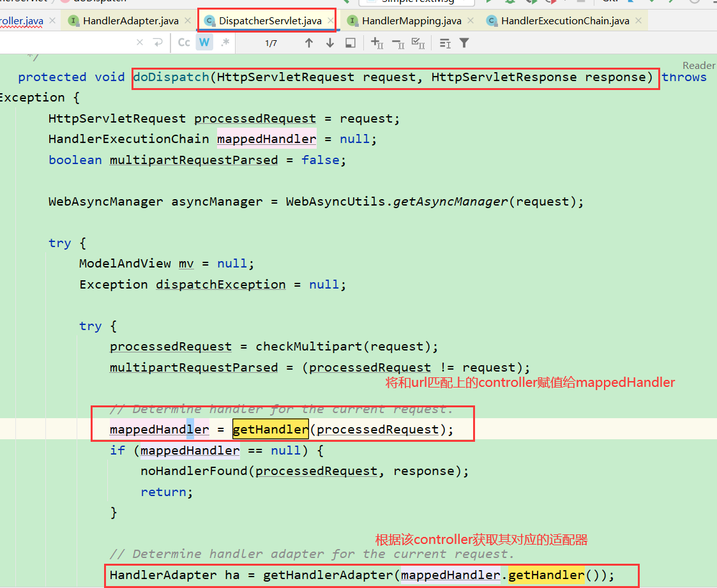Image resolution: width=717 pixels, height=588 pixels.
Task: Jump to next occurrence with down arrow
Action: click(x=329, y=43)
